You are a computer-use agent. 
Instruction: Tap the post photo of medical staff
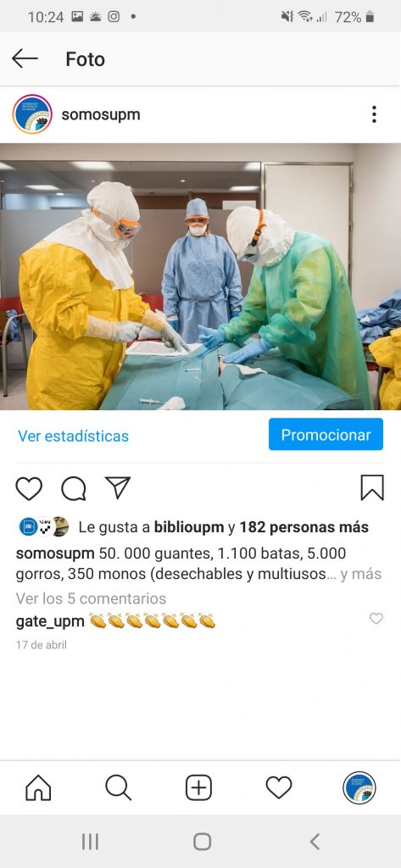[x=200, y=277]
